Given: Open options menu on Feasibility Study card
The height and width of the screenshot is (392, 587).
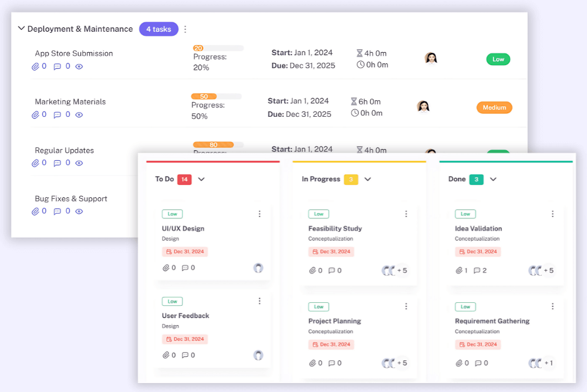Looking at the screenshot, I should [x=406, y=214].
